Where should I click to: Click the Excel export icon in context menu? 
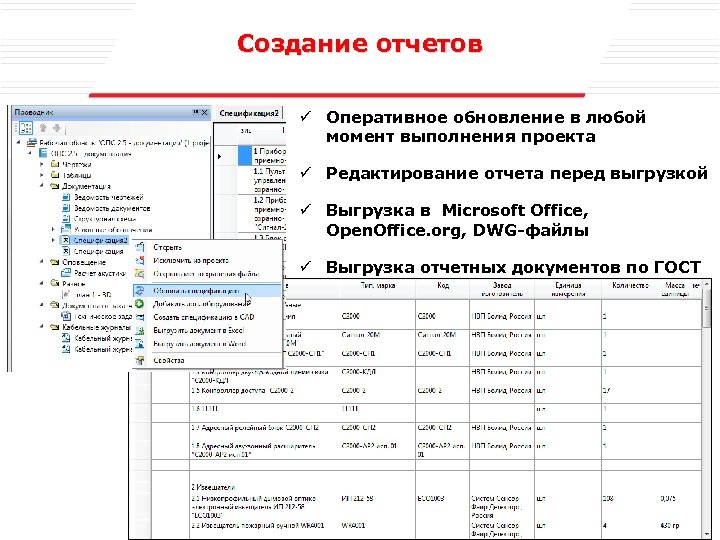pyautogui.click(x=140, y=330)
